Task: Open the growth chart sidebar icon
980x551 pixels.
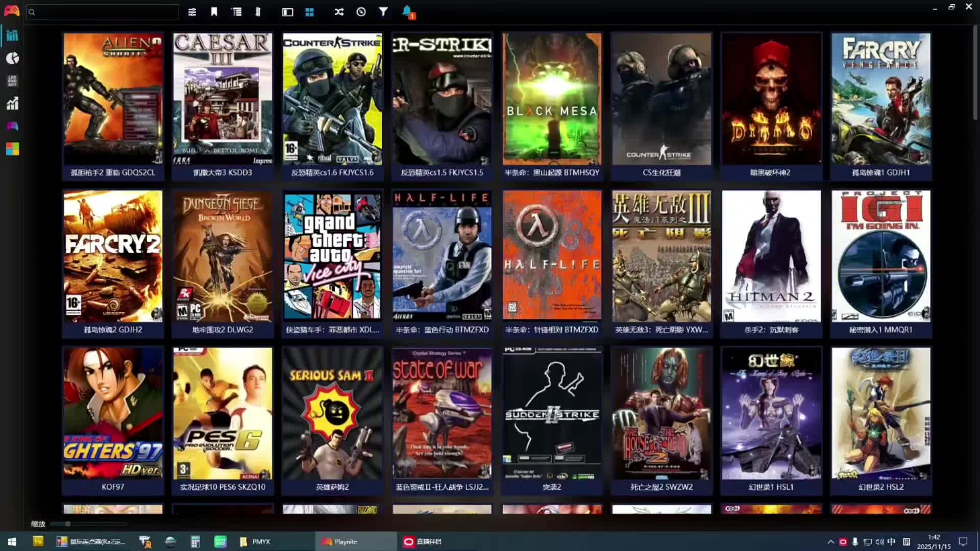Action: [x=12, y=104]
